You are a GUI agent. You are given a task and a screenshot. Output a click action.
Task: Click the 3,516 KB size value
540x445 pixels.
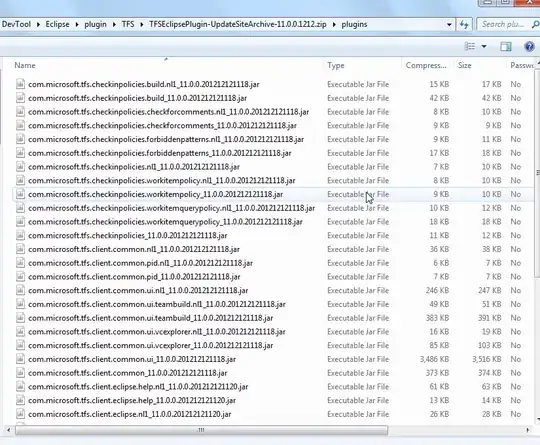(487, 359)
